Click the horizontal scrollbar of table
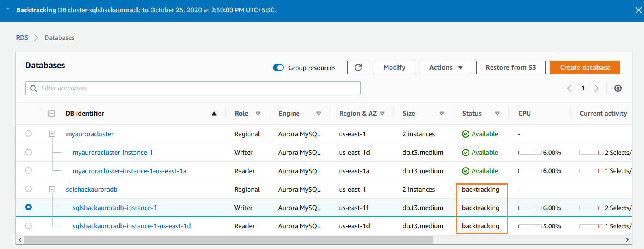This screenshot has height=249, width=644. pos(228,240)
